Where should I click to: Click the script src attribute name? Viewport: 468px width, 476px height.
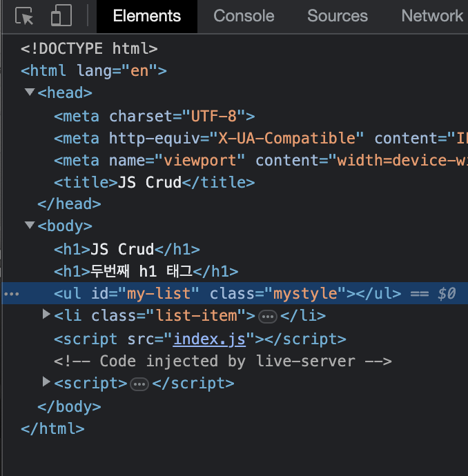point(141,339)
